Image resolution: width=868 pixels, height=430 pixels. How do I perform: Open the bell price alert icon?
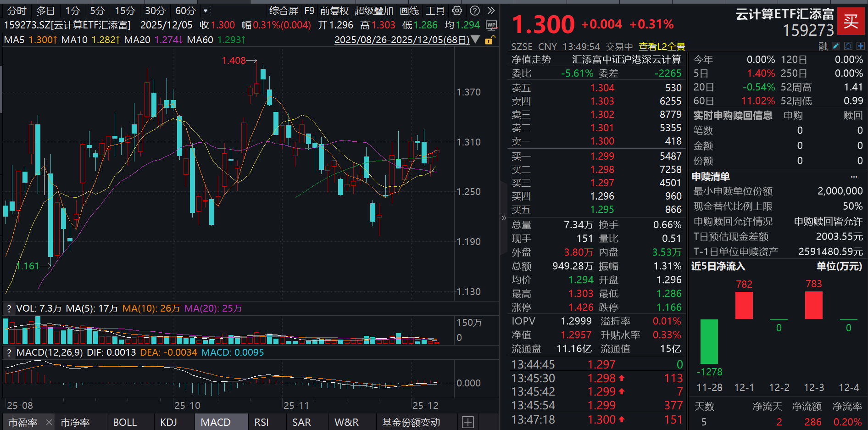[849, 46]
